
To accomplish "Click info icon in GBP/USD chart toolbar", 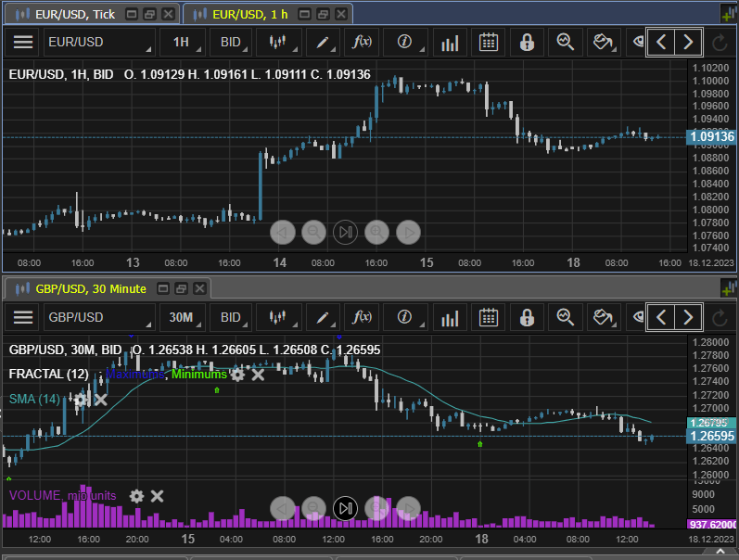I will click(x=405, y=317).
